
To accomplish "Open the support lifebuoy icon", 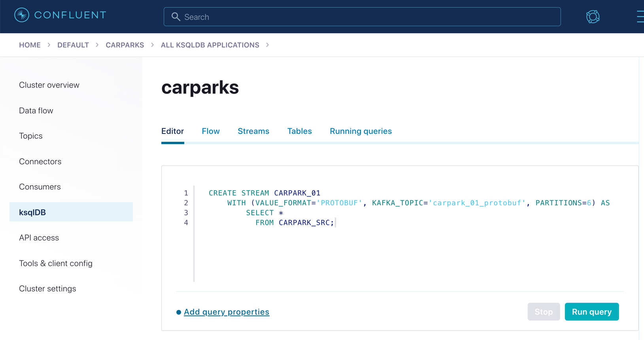I will pyautogui.click(x=593, y=17).
